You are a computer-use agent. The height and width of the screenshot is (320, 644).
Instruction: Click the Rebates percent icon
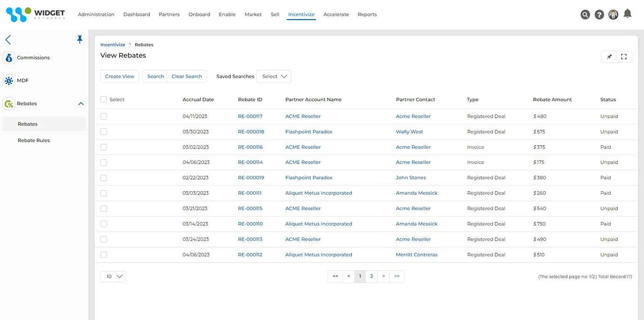pos(9,104)
